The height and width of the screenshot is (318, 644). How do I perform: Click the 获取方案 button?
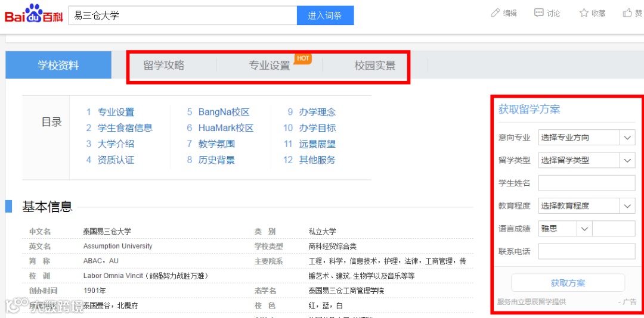[x=568, y=283]
